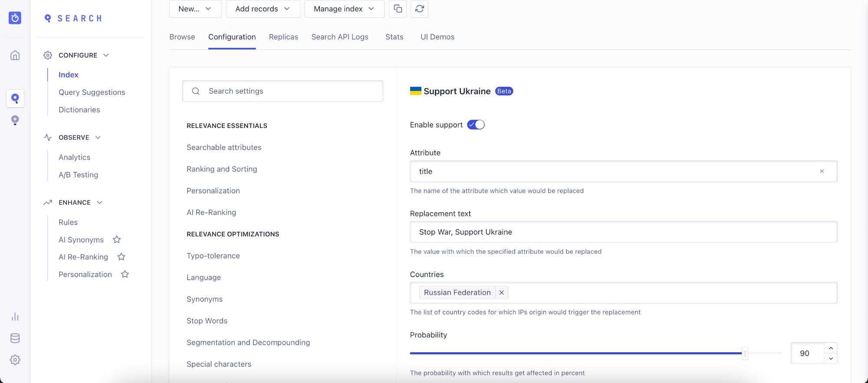The image size is (868, 383).
Task: Open Ranking and Sorting setting
Action: tap(222, 169)
